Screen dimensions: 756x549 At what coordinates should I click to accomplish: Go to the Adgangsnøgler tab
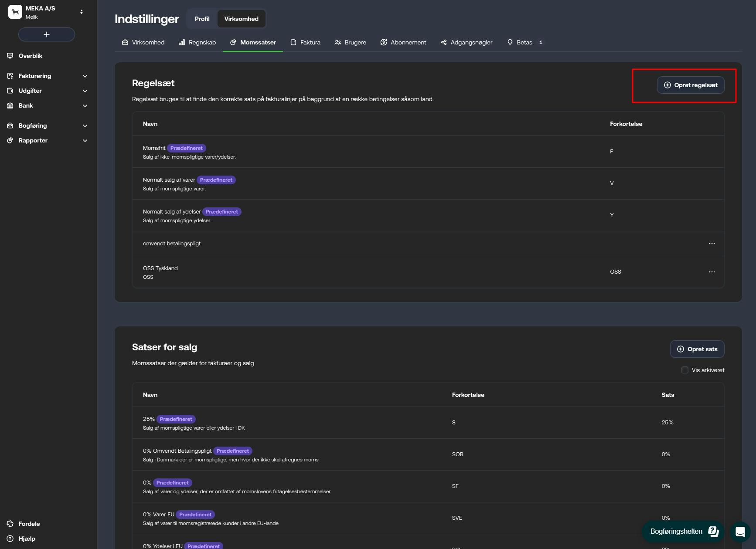click(467, 42)
